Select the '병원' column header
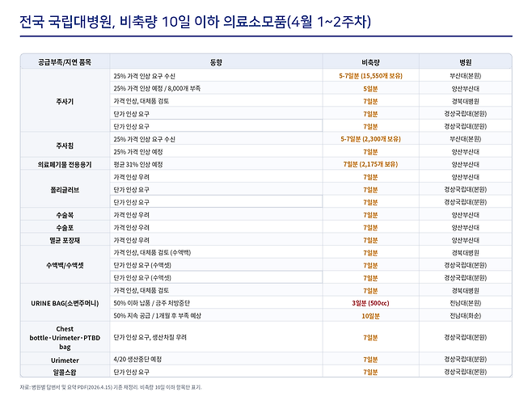Image resolution: width=532 pixels, height=409 pixels. [466, 62]
